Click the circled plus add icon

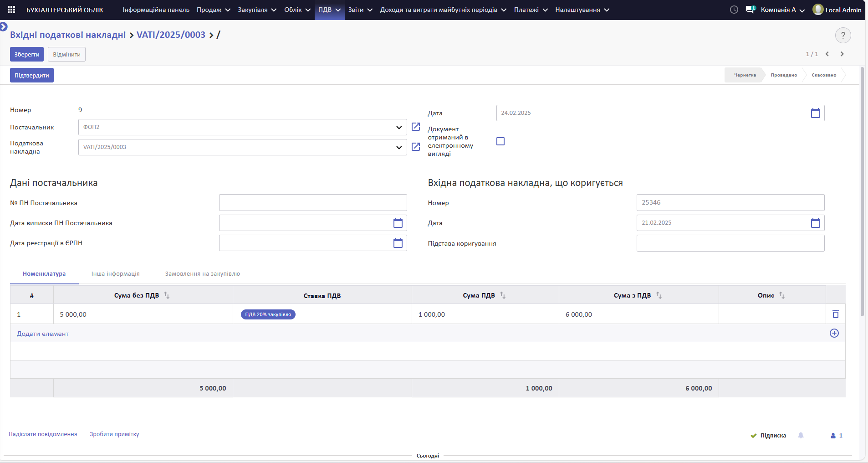coord(834,333)
